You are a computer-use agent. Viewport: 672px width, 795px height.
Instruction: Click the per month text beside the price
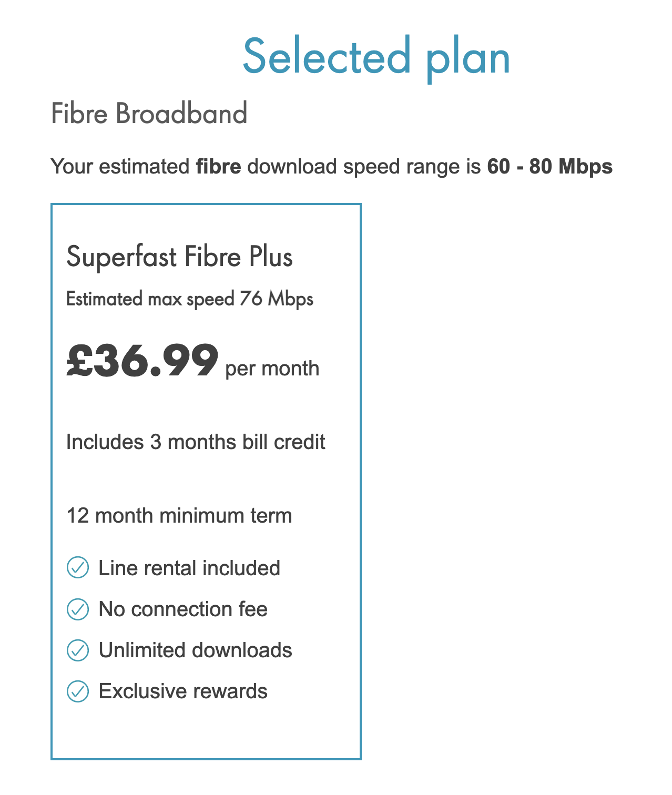point(272,369)
